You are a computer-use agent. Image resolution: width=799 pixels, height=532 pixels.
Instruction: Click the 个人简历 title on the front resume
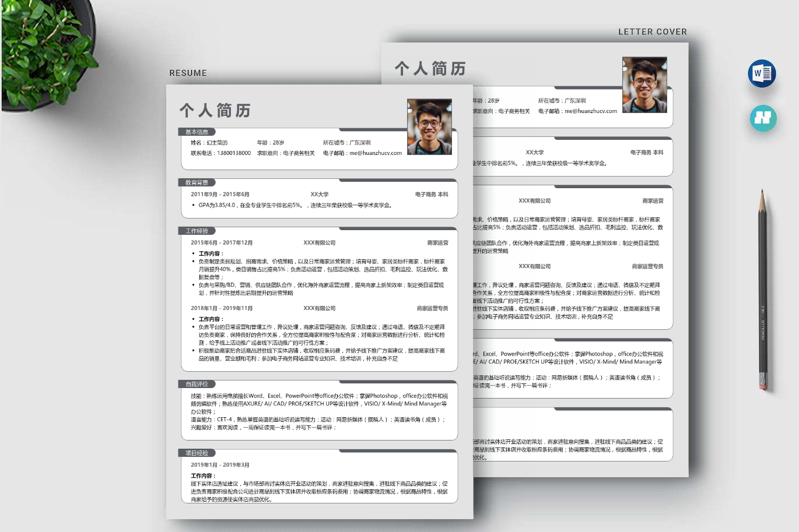click(215, 110)
